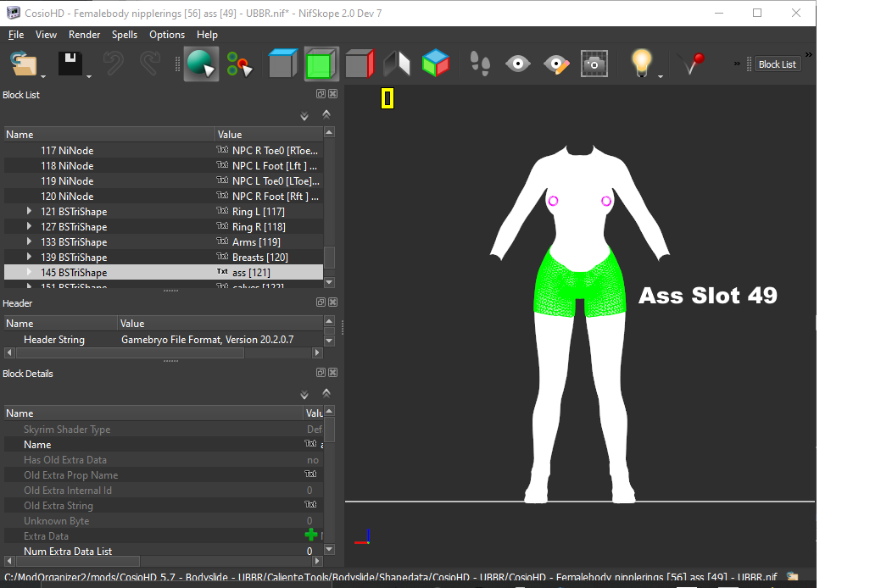The image size is (881, 588).
Task: Open the Spells menu
Action: click(x=124, y=34)
